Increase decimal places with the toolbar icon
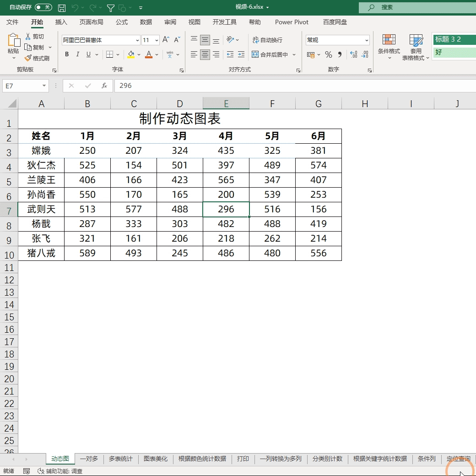Viewport: 476px width, 476px height. (x=353, y=54)
